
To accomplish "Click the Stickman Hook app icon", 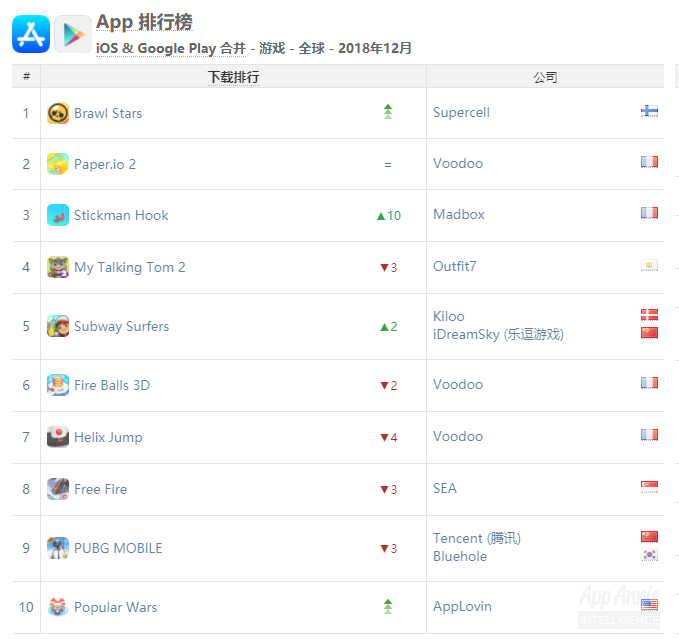I will tap(58, 215).
